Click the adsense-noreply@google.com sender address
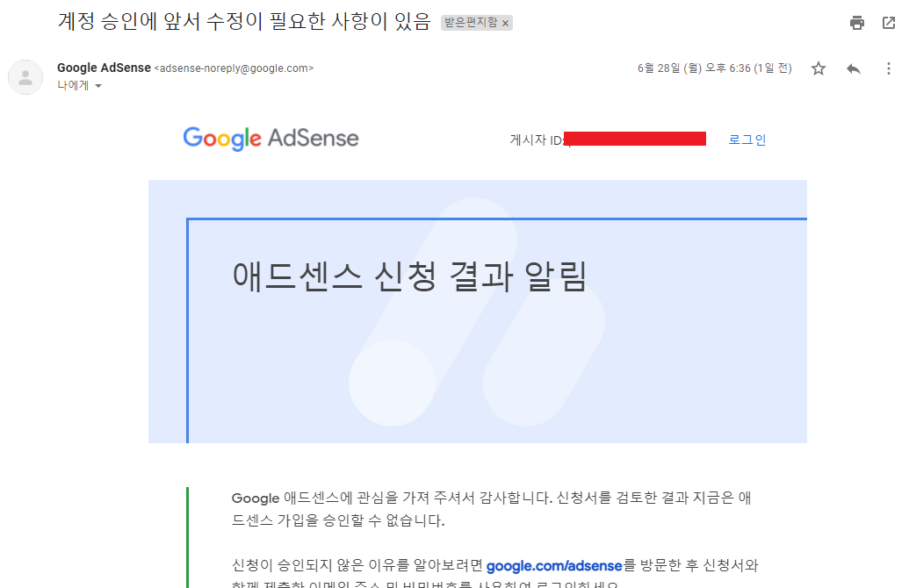 234,68
